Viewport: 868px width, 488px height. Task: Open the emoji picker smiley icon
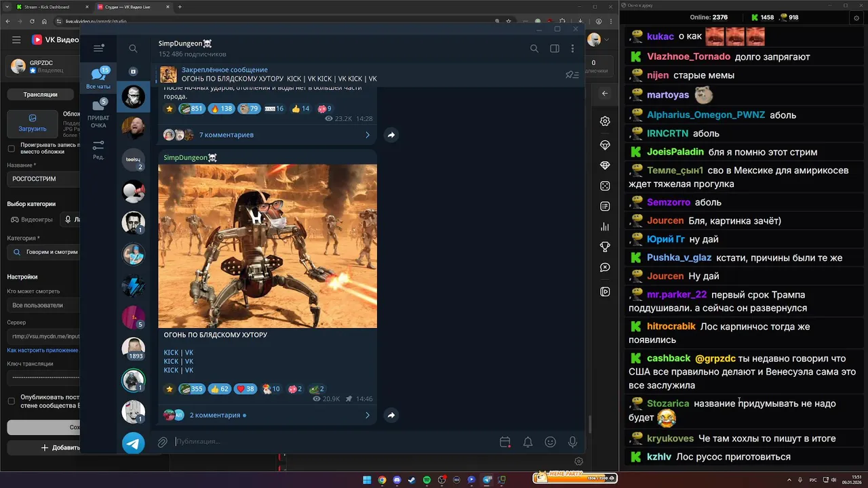(551, 442)
